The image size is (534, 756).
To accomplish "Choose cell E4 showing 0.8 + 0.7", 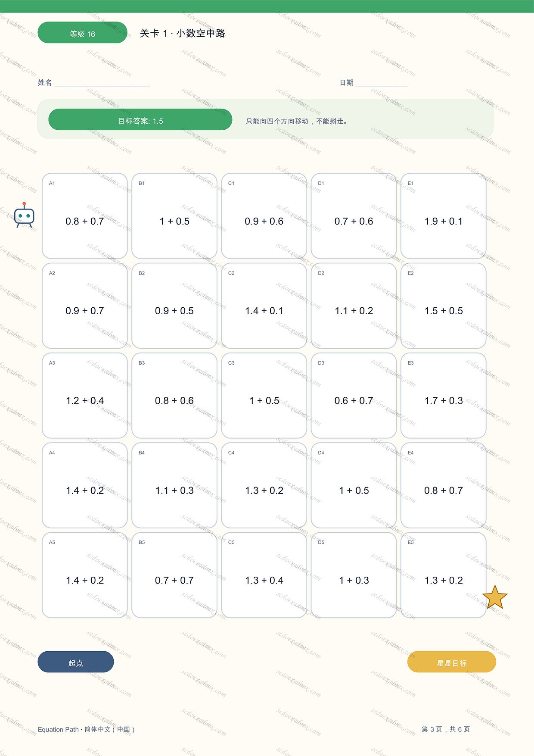I will point(444,485).
